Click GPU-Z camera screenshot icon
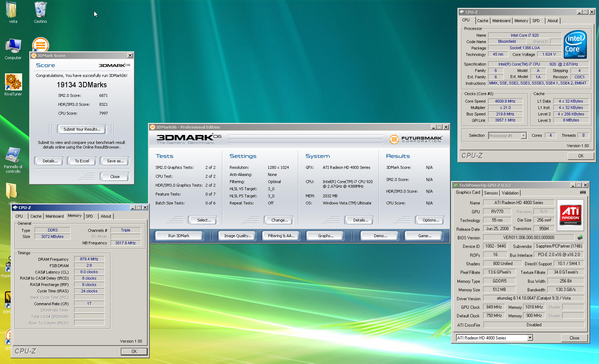The image size is (599, 364). (x=583, y=192)
